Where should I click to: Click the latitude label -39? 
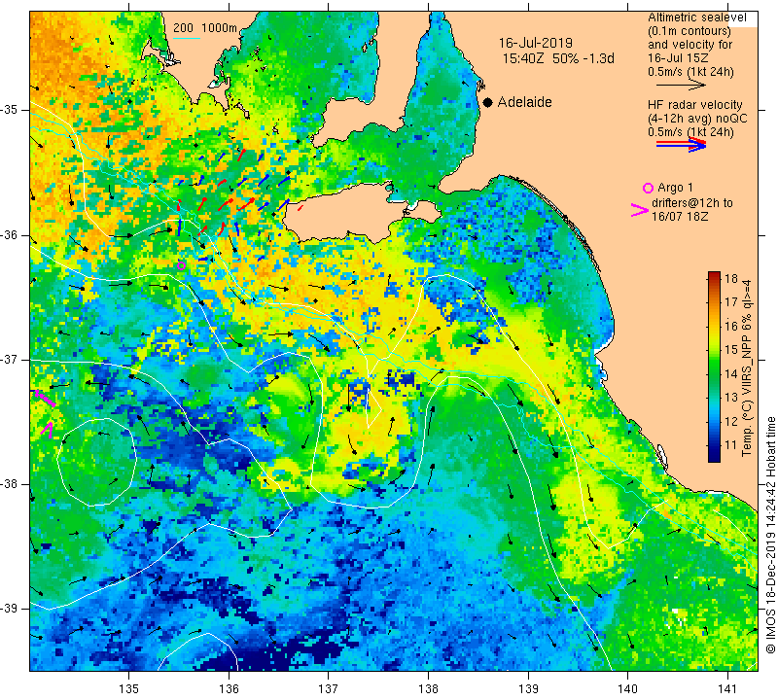(10, 609)
